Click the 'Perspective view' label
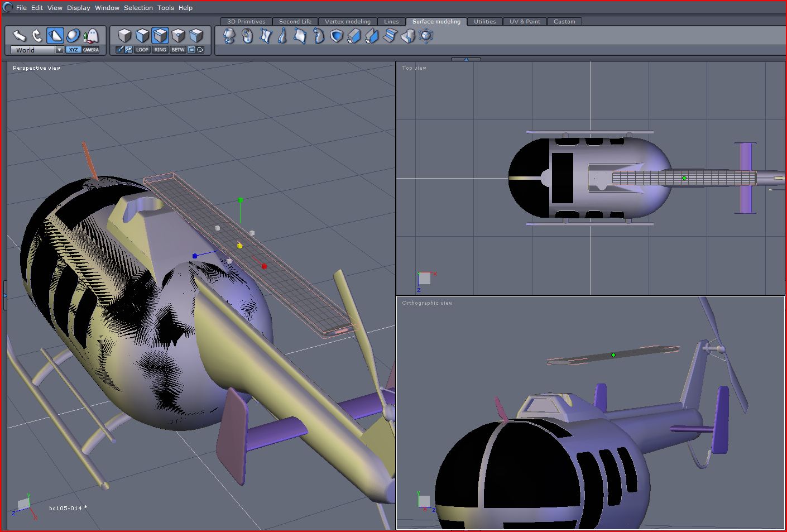Screen dimensions: 787x532 36,68
